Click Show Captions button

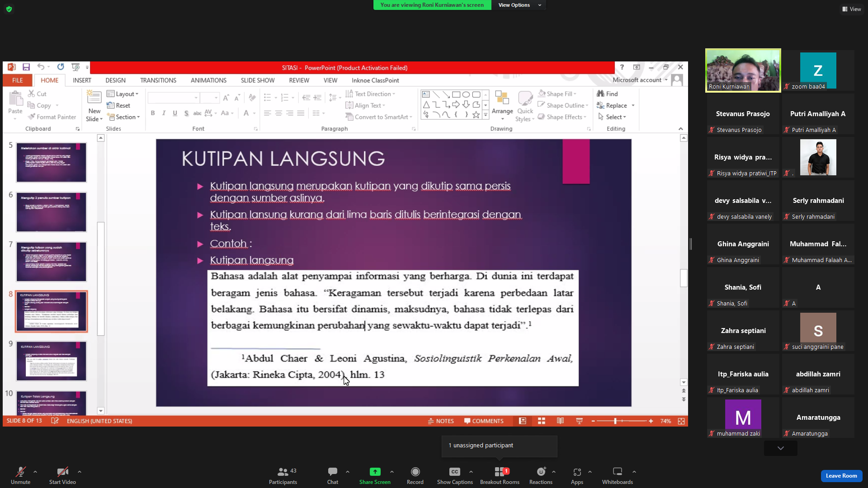455,476
